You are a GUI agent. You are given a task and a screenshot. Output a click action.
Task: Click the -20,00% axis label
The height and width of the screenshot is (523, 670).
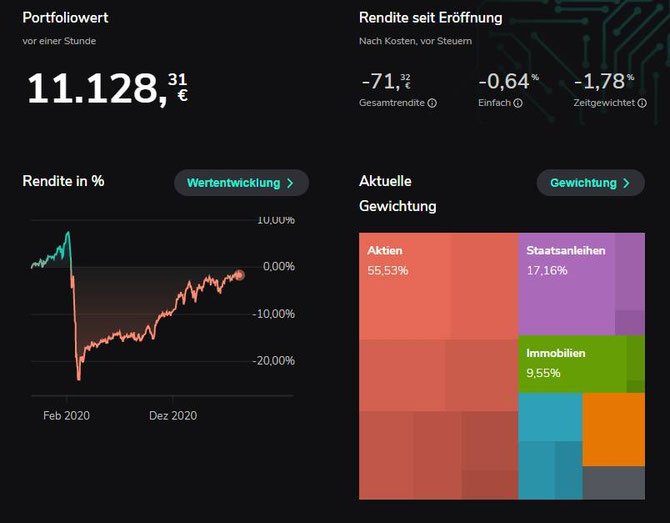point(273,361)
